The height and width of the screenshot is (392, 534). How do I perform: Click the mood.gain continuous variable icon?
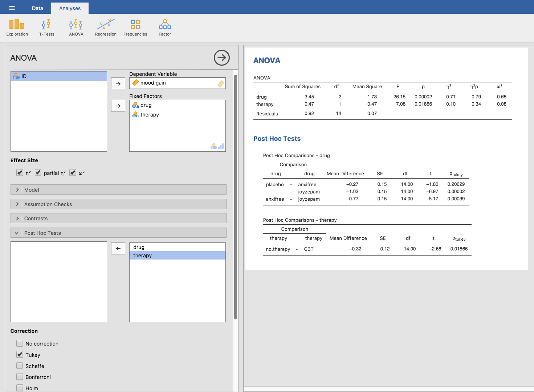[x=135, y=83]
